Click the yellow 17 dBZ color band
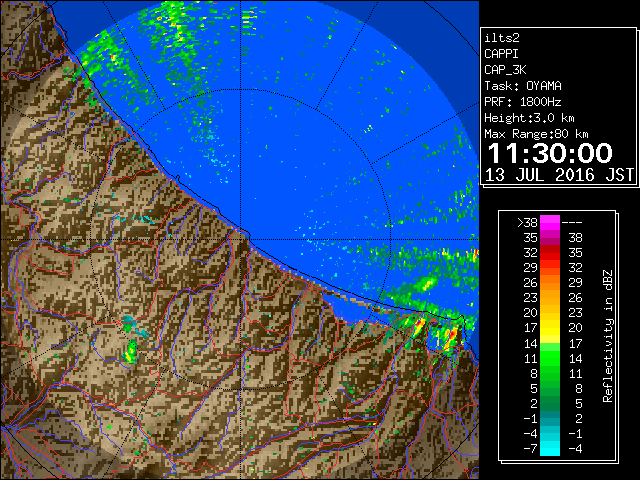640x480 pixels. click(550, 328)
